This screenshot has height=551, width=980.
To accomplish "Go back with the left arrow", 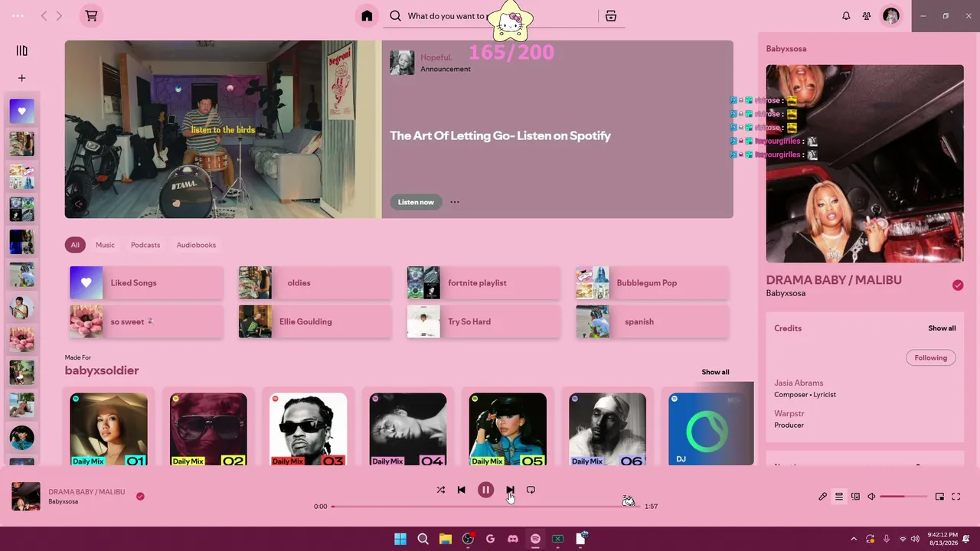I will tap(44, 16).
